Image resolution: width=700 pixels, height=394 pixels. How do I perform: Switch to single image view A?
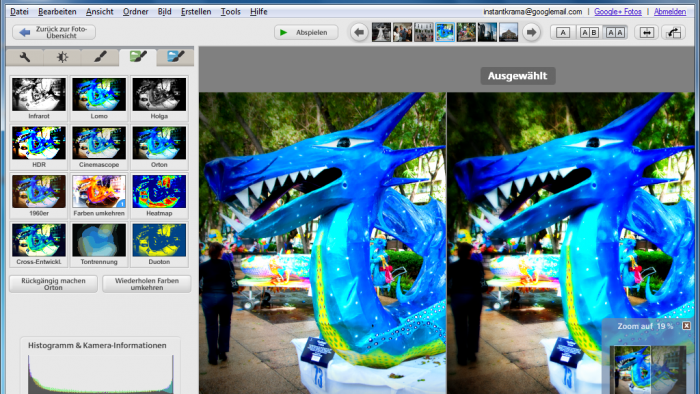pos(563,33)
